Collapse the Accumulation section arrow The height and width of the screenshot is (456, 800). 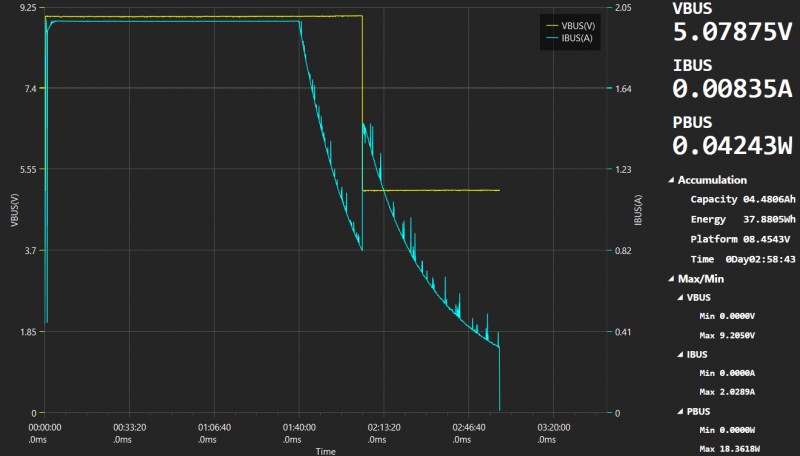click(669, 181)
